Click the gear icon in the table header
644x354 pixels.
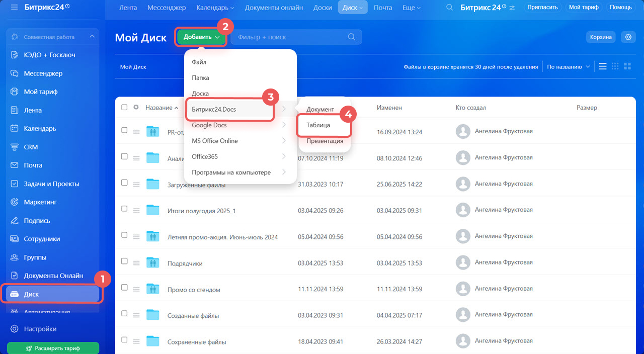coord(136,107)
